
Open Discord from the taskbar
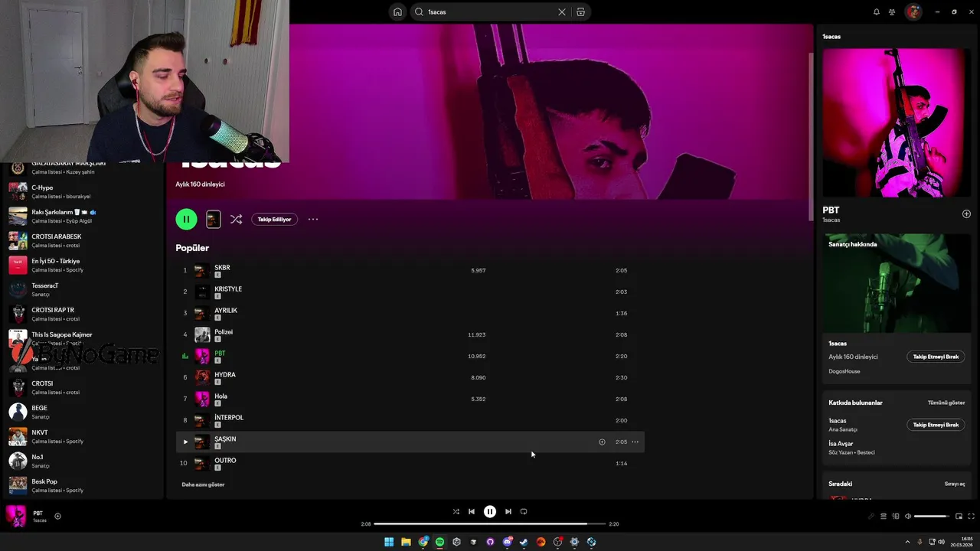pyautogui.click(x=507, y=542)
